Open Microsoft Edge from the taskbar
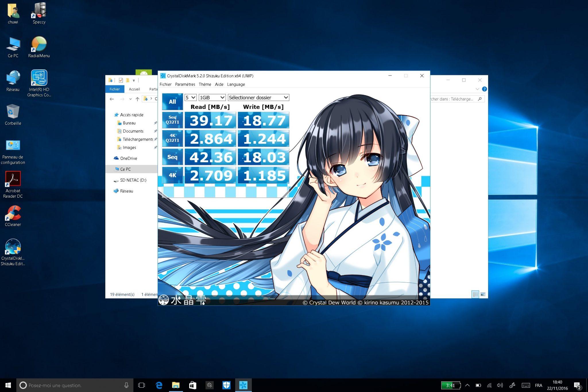 pos(159,385)
